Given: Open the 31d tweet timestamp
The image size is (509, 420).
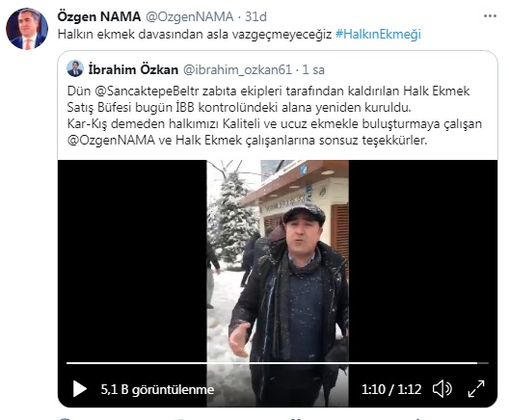Looking at the screenshot, I should point(255,16).
